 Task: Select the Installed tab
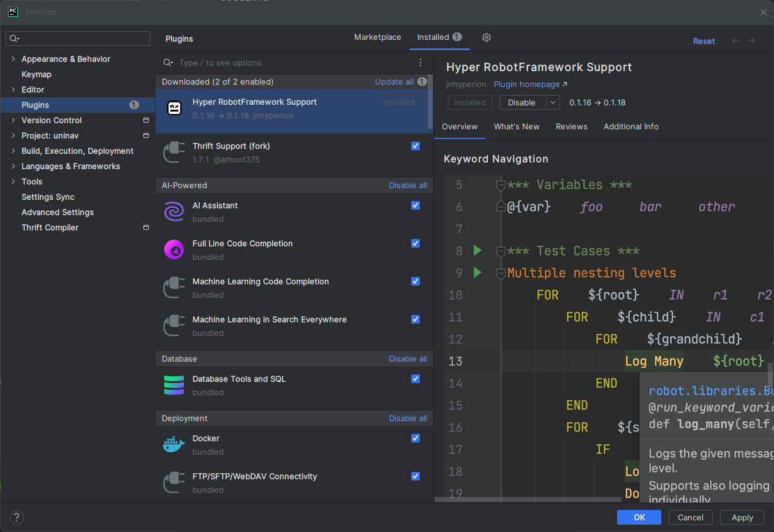[439, 37]
